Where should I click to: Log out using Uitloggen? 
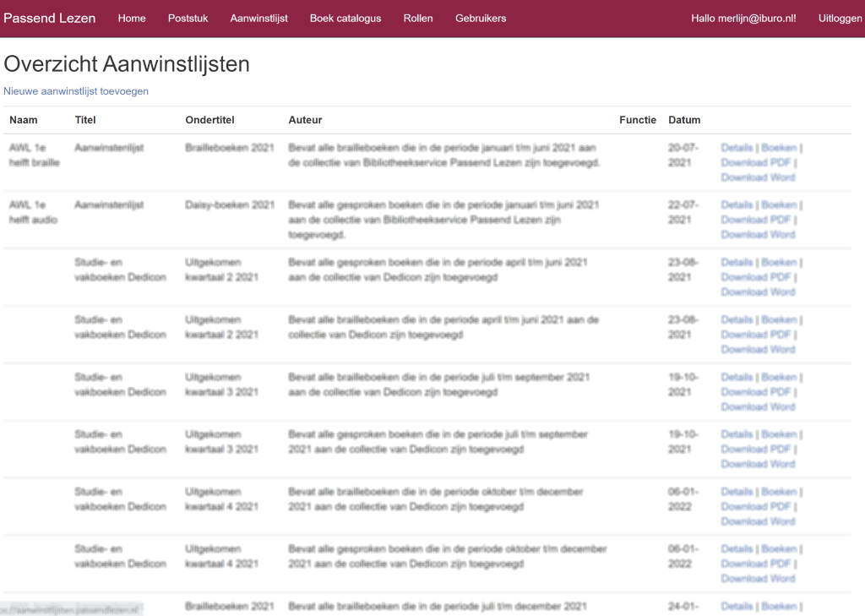pos(840,18)
